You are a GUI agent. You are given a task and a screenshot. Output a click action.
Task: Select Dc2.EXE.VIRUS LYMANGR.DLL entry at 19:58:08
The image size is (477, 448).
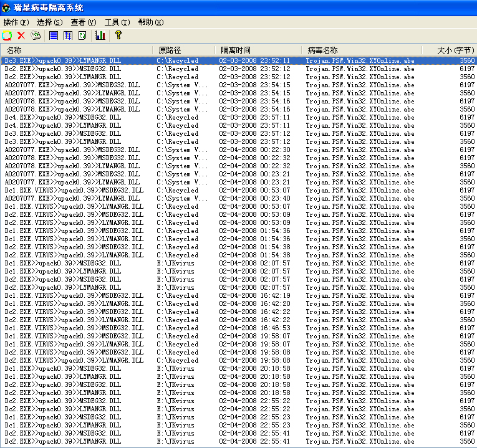(x=74, y=361)
